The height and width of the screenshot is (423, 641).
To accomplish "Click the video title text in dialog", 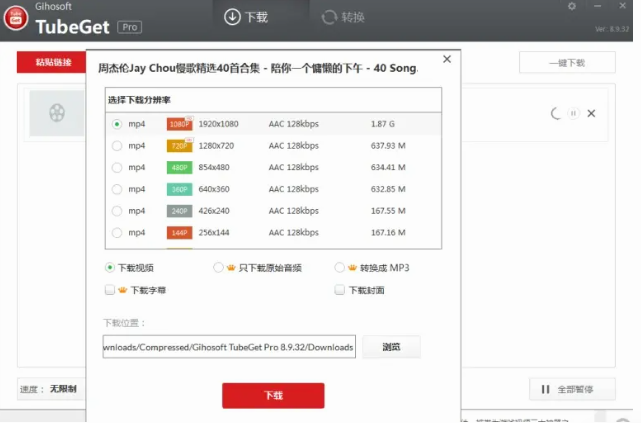I will [x=258, y=68].
